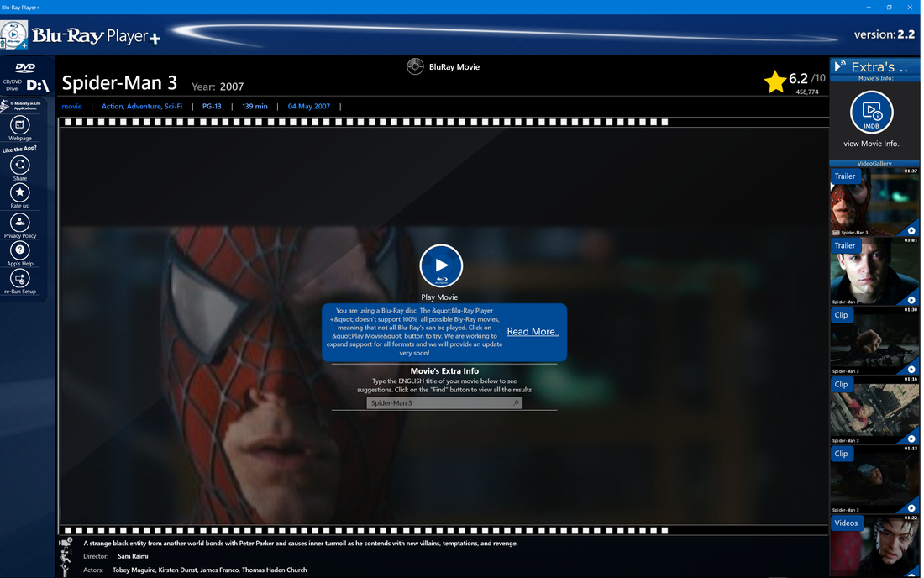Click the yellow star rating icon
The image size is (924, 578).
click(x=775, y=81)
